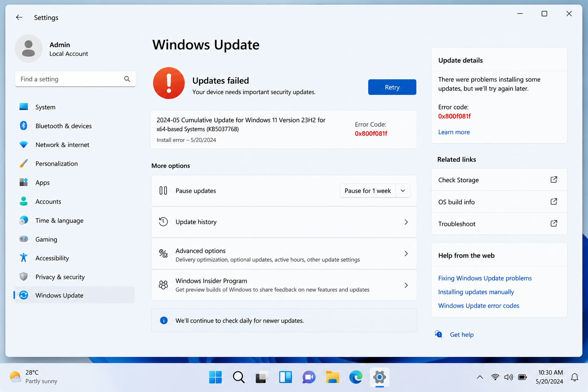Open the Apps icon in sidebar
The width and height of the screenshot is (588, 392).
click(24, 182)
